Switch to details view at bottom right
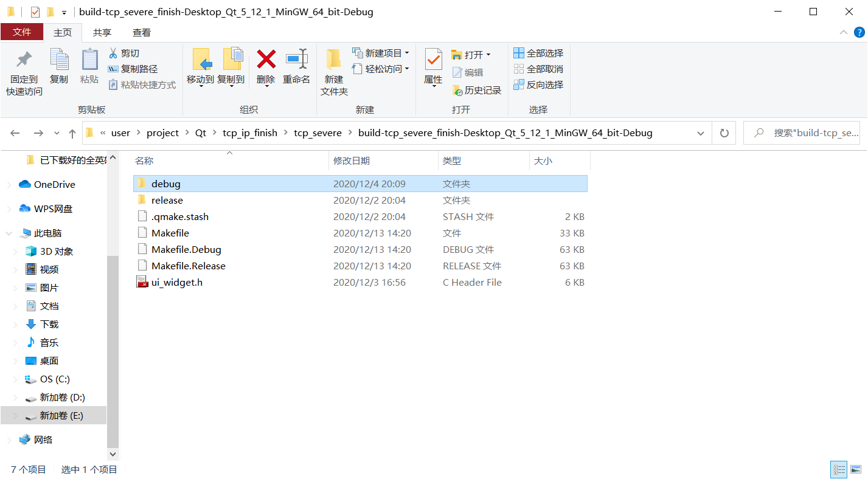Screen dimensions: 868x479 (839, 469)
